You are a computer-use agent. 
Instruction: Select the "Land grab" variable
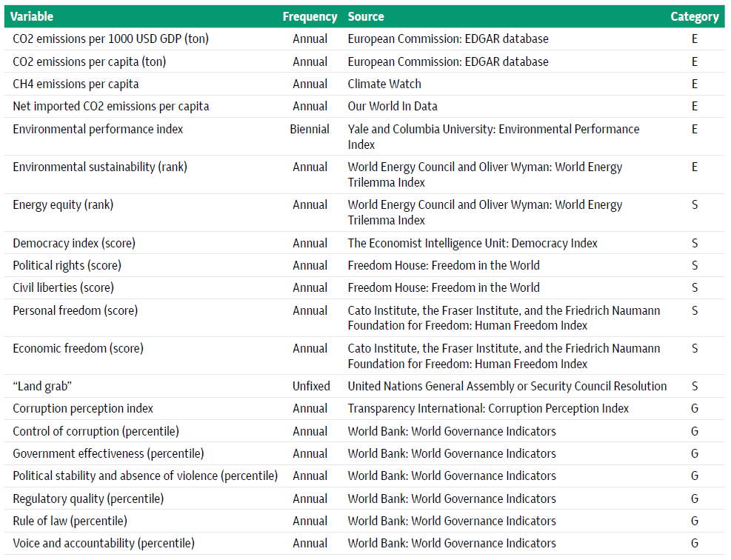tap(42, 386)
